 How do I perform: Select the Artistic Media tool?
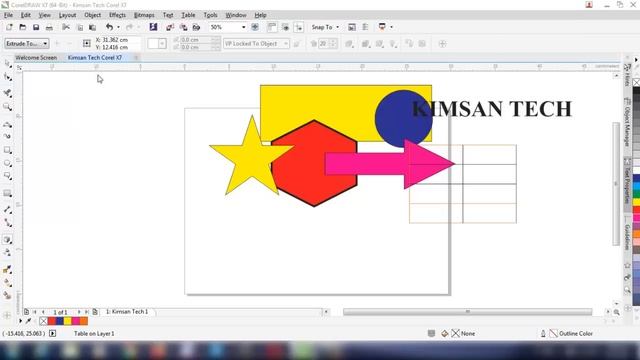[7, 136]
